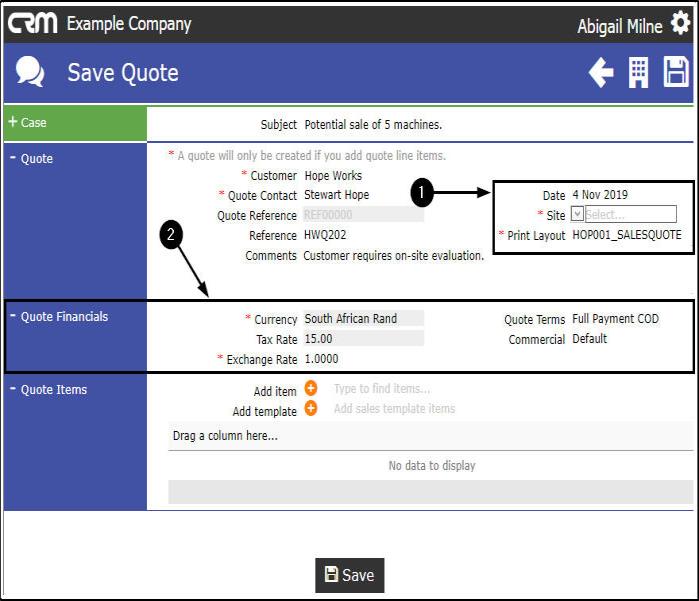The image size is (699, 601).
Task: Click the No data to display message
Action: [432, 465]
